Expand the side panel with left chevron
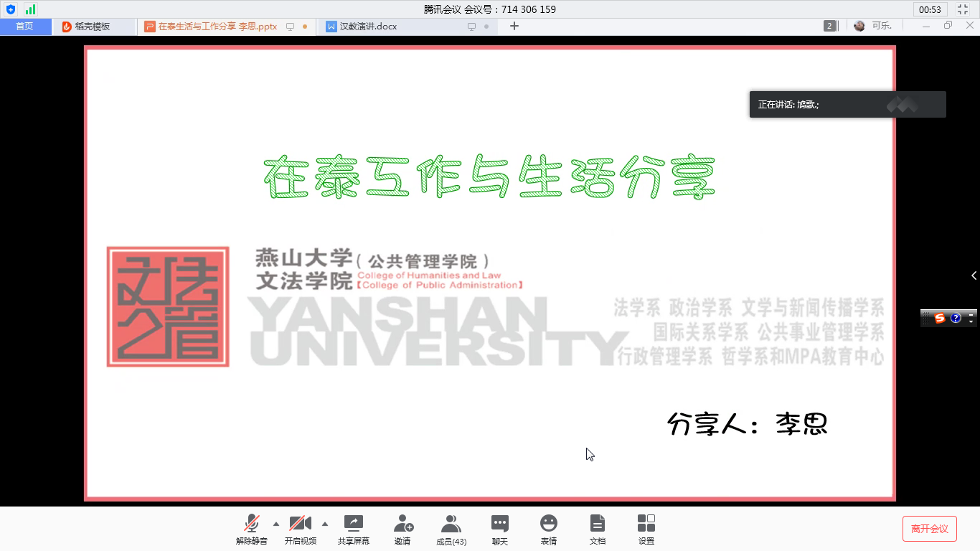 tap(974, 275)
